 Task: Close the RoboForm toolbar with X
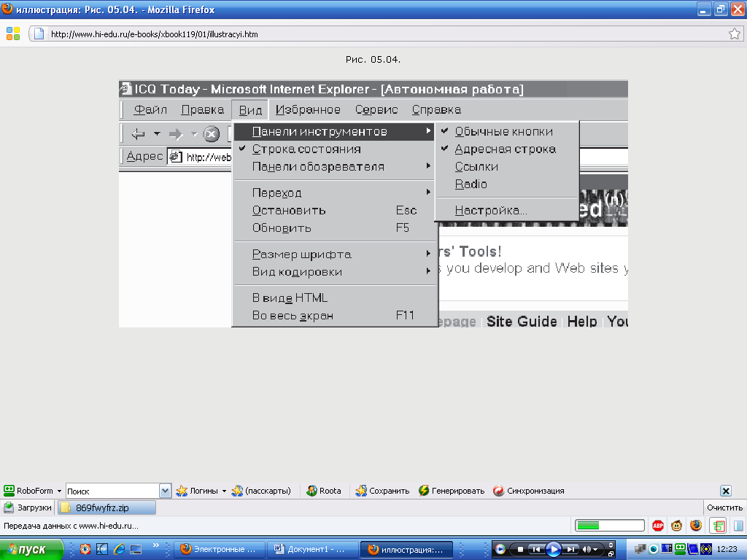(726, 491)
